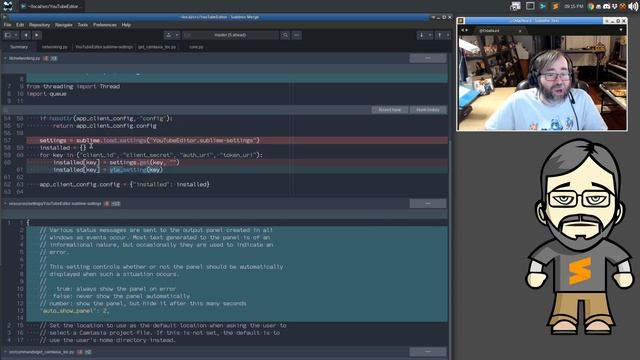The image size is (640, 360).
Task: Open the Repository menu
Action: tap(40, 25)
